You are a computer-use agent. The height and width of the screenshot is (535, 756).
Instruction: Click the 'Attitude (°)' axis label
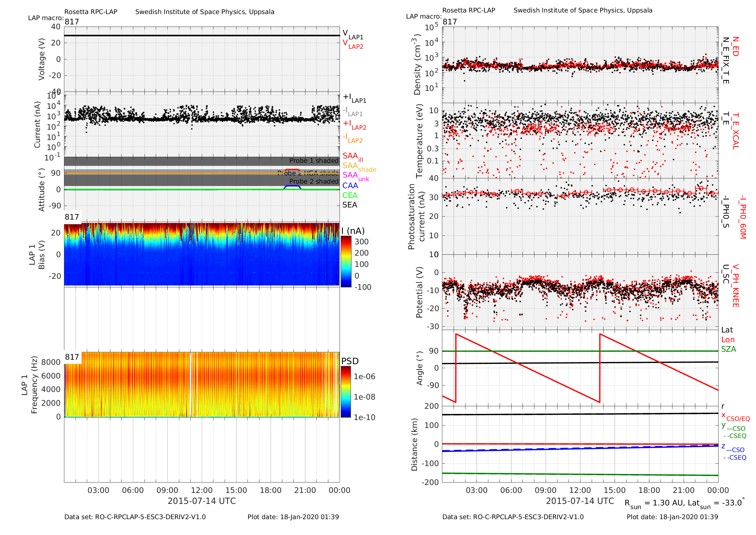41,190
